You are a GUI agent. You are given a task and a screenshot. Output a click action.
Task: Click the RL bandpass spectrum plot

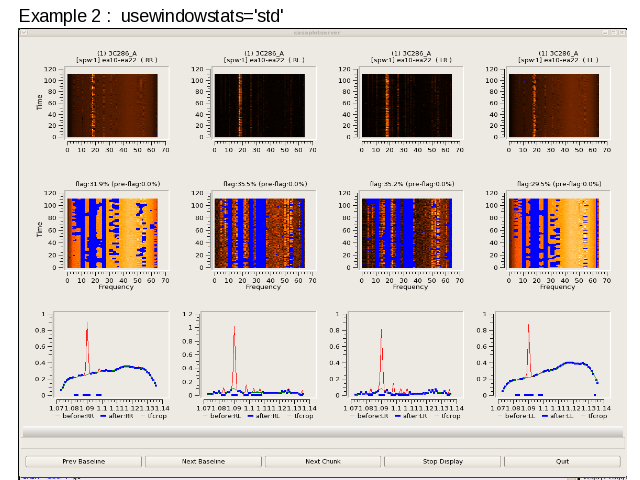click(258, 354)
